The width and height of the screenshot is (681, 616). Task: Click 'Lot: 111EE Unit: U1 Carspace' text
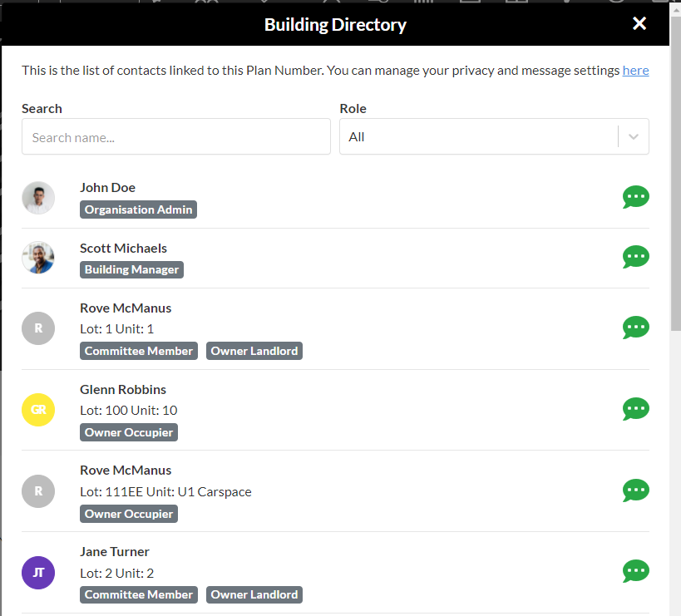click(x=165, y=492)
